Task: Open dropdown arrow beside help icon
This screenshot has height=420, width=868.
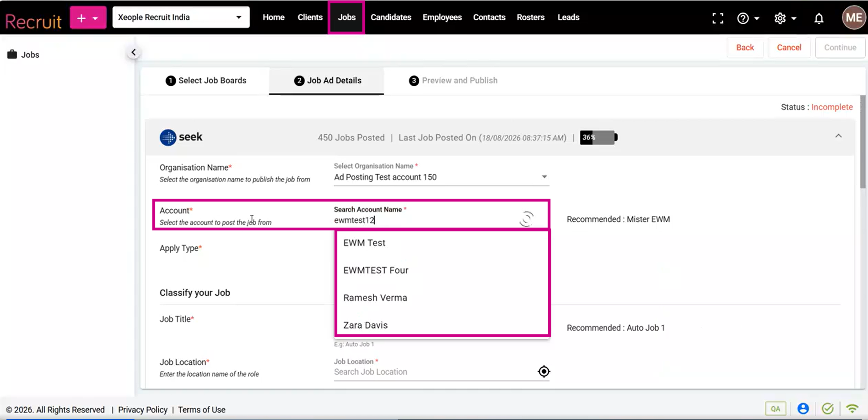Action: [x=757, y=18]
